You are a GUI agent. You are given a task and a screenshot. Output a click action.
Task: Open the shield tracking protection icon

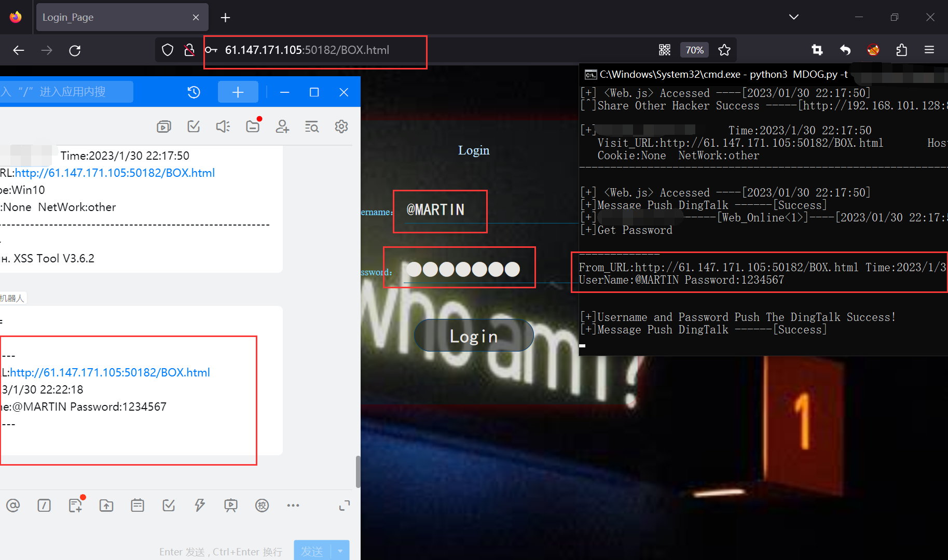[167, 50]
